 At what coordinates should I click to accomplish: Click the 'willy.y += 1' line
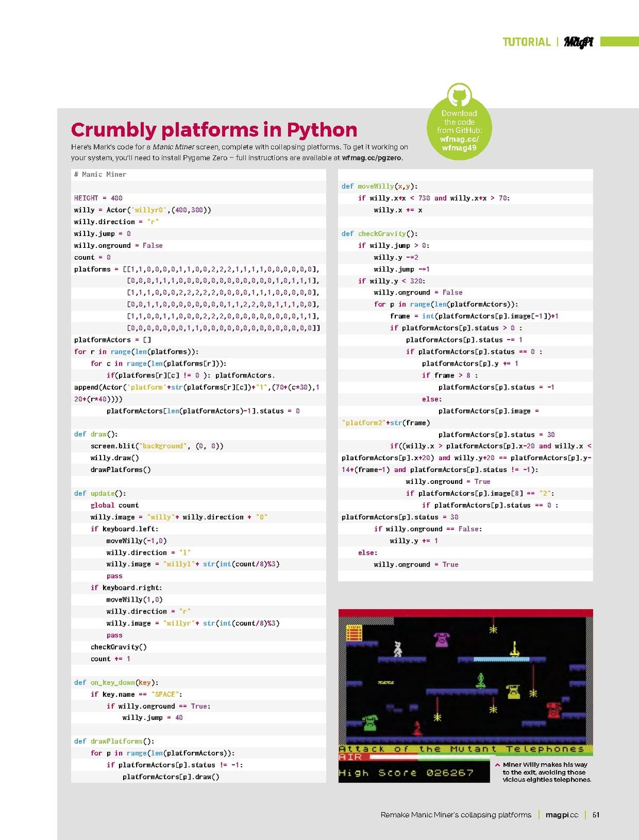tap(414, 541)
